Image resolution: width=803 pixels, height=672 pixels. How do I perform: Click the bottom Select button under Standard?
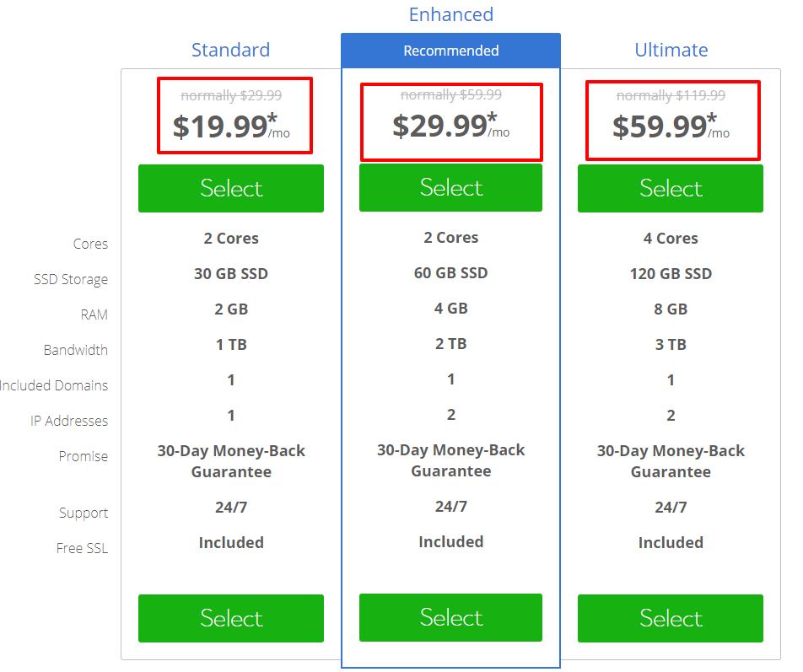(x=230, y=618)
